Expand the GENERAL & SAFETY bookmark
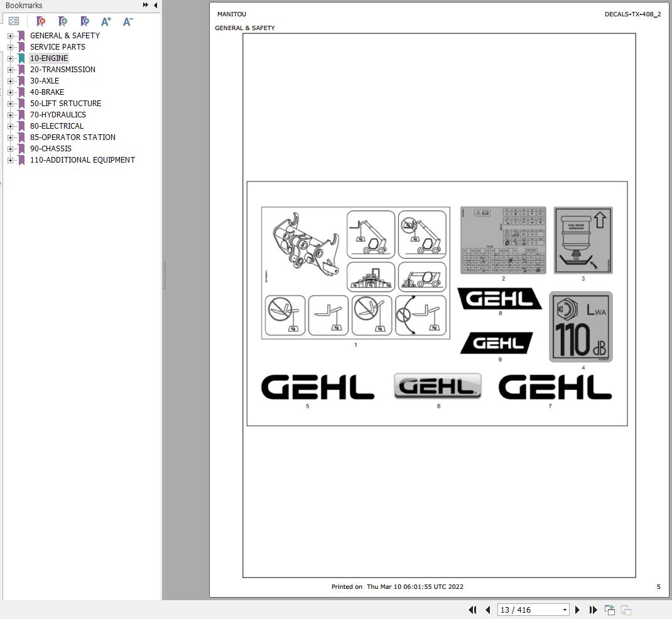672x619 pixels. [10, 36]
